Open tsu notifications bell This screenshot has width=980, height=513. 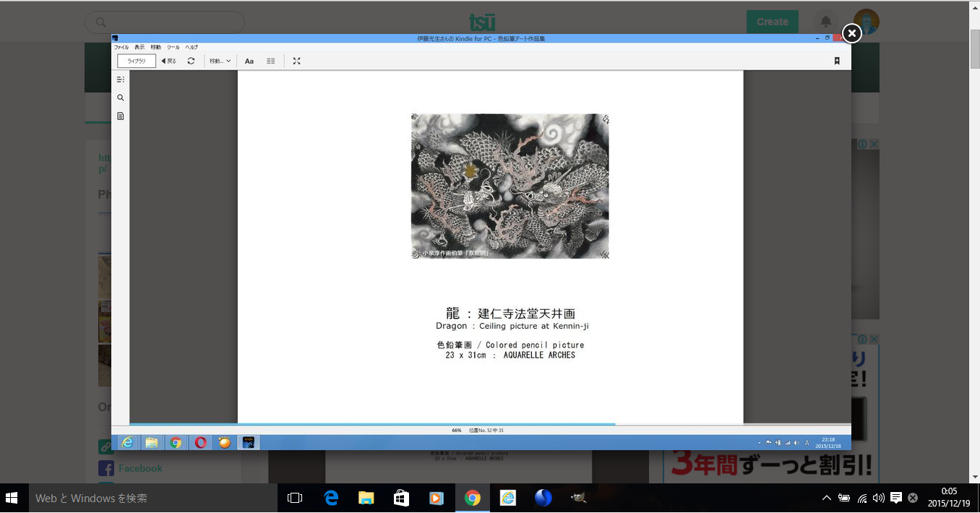coord(826,22)
